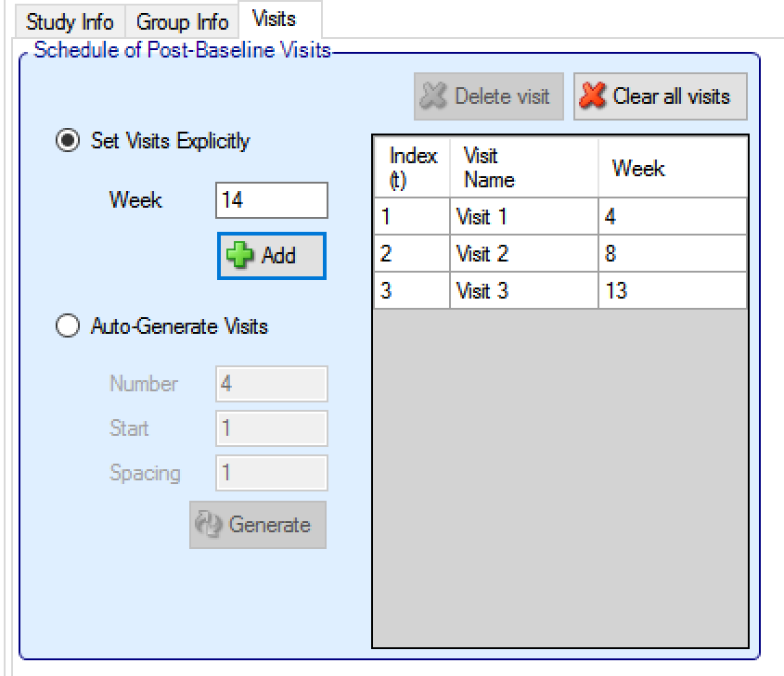Open the Group Info tab
The image size is (784, 676).
[x=182, y=21]
